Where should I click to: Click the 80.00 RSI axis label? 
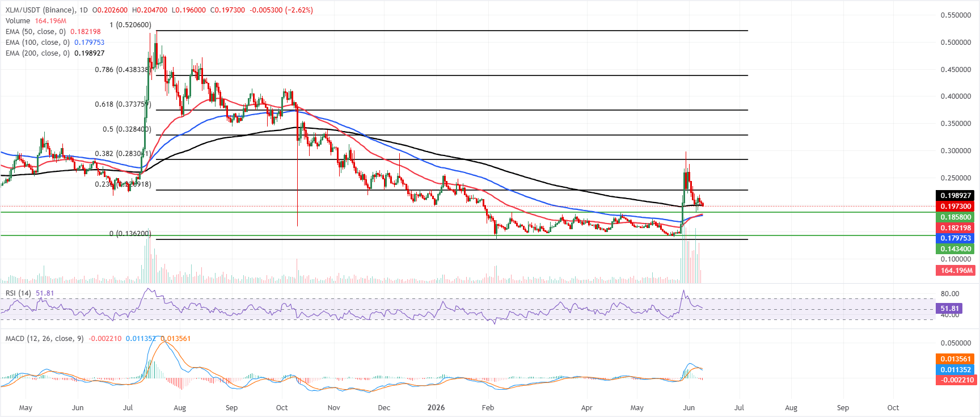pos(950,294)
